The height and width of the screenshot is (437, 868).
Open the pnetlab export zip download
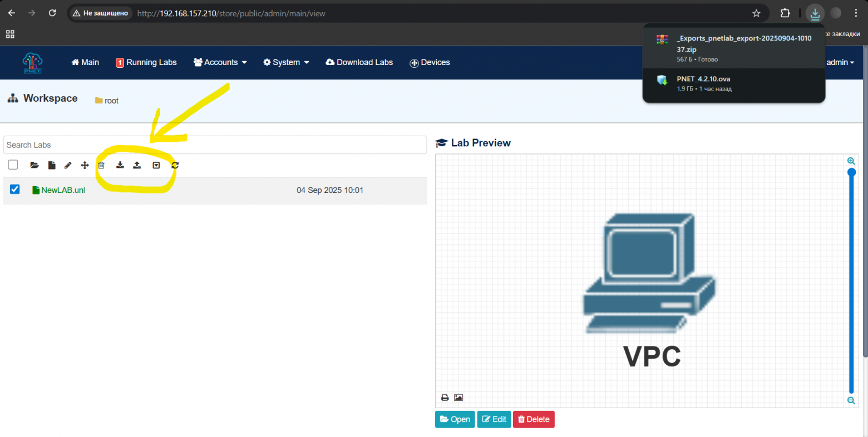(734, 48)
